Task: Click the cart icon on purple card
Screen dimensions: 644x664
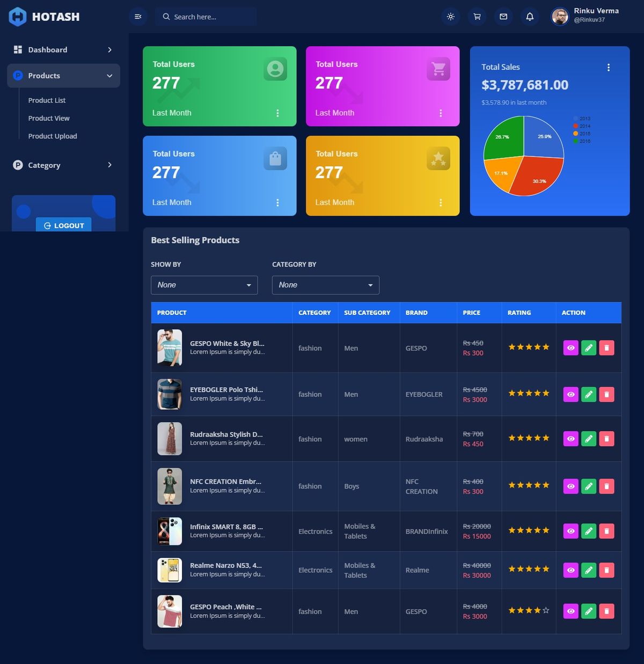Action: coord(438,69)
